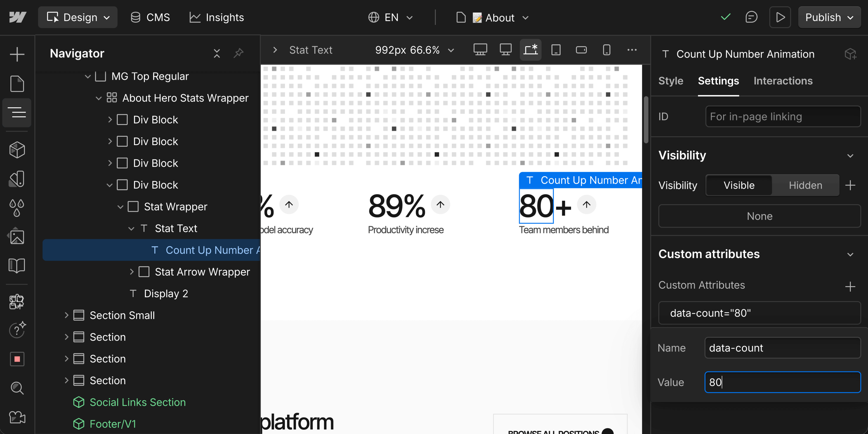Open the CMS view from the top bar
Viewport: 868px width, 434px height.
coord(150,17)
